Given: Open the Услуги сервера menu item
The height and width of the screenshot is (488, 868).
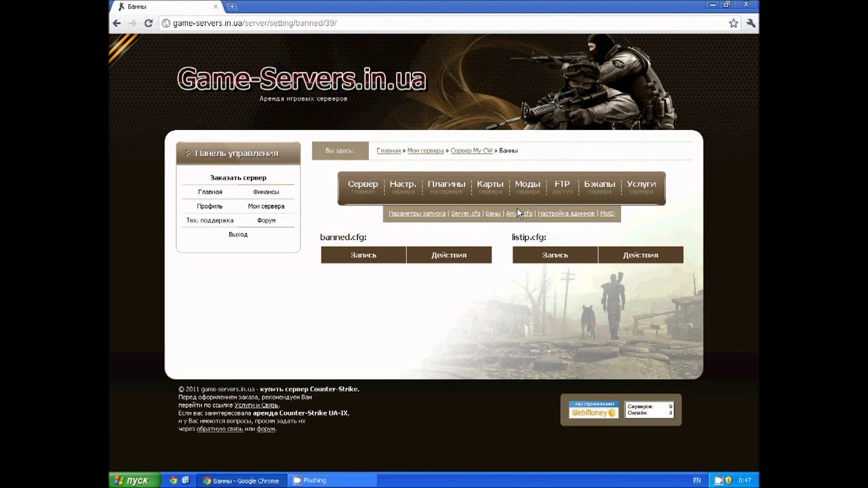Looking at the screenshot, I should 642,187.
